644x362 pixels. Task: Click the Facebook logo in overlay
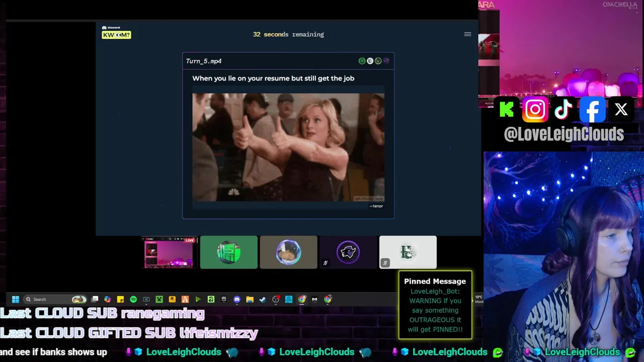(592, 109)
